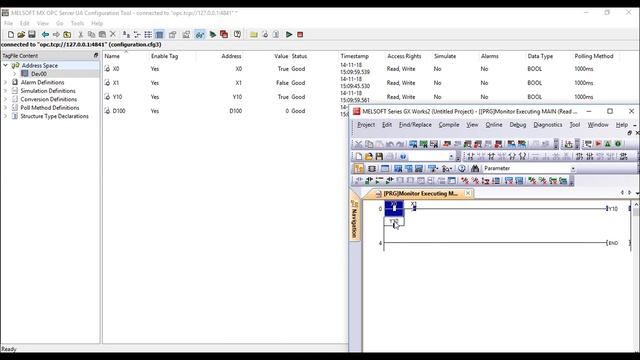This screenshot has width=640, height=360.
Task: Click Cut scissors icon in OPC toolbar
Action: coord(81,35)
